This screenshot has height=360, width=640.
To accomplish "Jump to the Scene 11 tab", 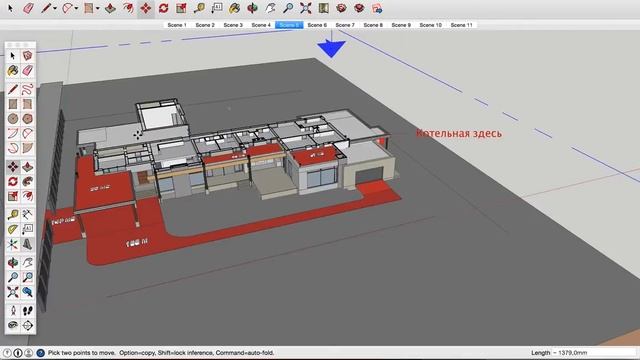I will click(x=461, y=25).
